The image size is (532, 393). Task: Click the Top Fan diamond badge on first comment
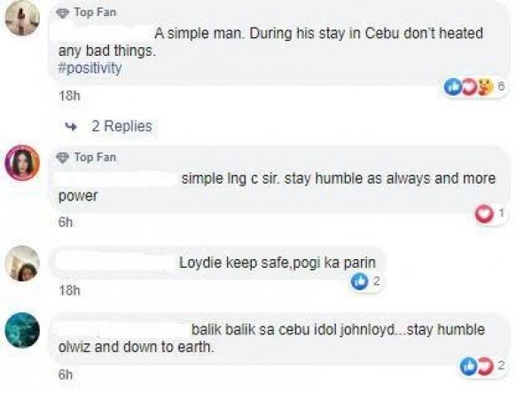click(62, 13)
